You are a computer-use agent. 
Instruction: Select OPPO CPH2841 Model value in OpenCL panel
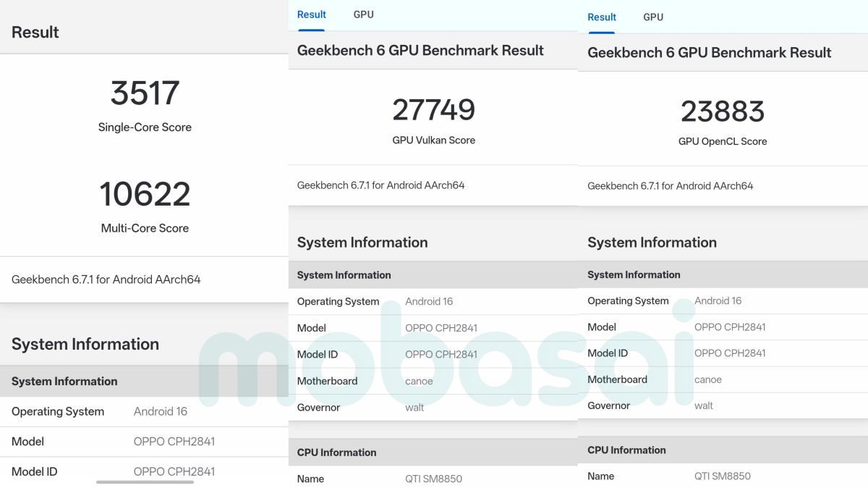point(730,327)
